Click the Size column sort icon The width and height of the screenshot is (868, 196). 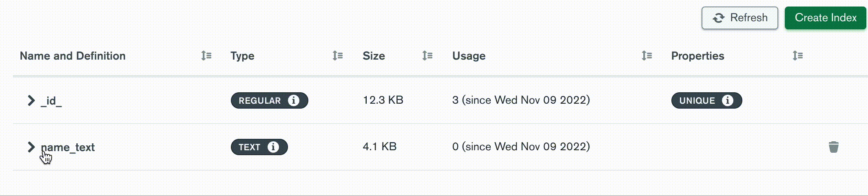427,56
